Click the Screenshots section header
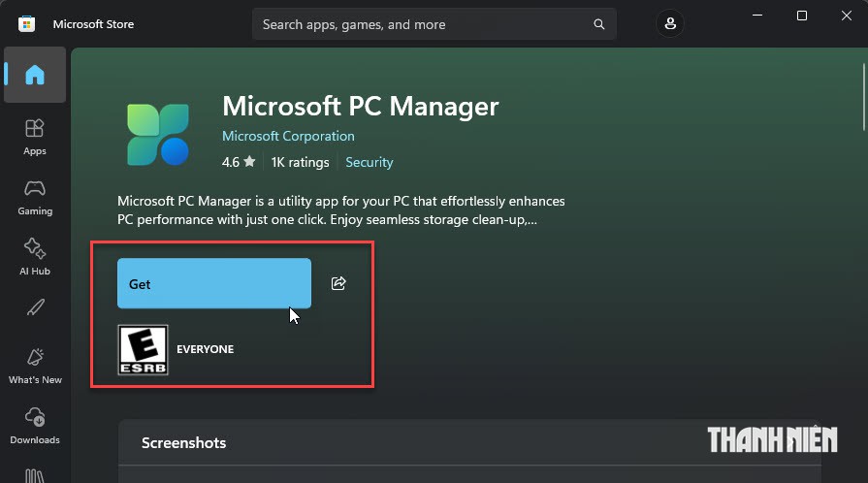 (x=184, y=443)
